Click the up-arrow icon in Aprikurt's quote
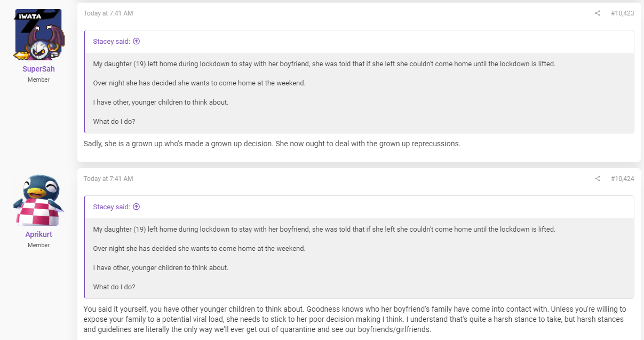644x340 pixels. pos(137,207)
